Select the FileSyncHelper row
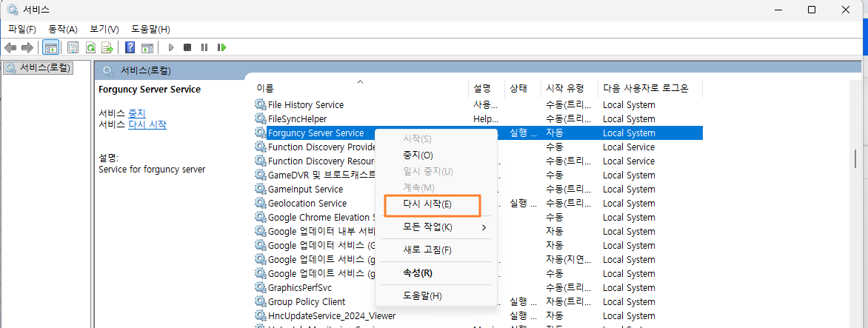 478,118
